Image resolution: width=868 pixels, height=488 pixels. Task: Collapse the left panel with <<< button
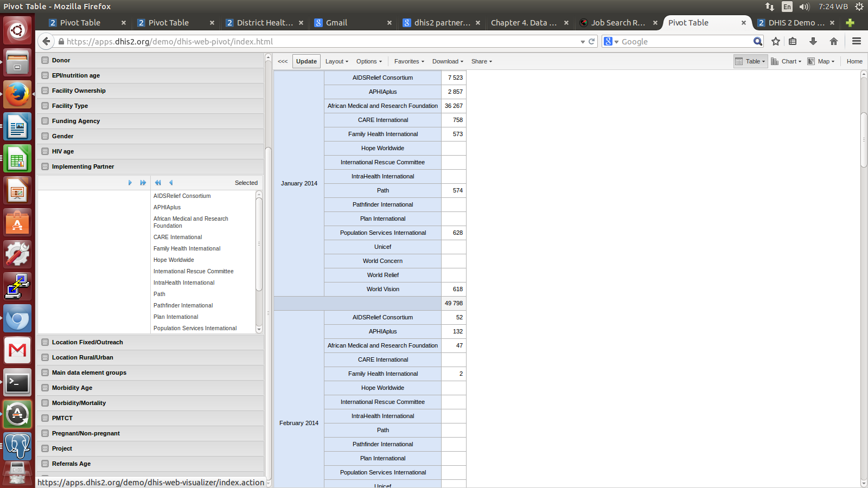pyautogui.click(x=283, y=61)
